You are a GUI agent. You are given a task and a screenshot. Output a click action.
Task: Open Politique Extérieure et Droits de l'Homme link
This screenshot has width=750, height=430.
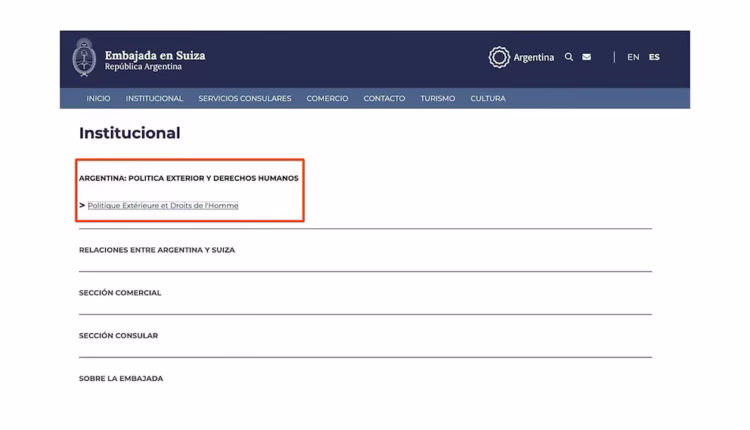pos(163,205)
